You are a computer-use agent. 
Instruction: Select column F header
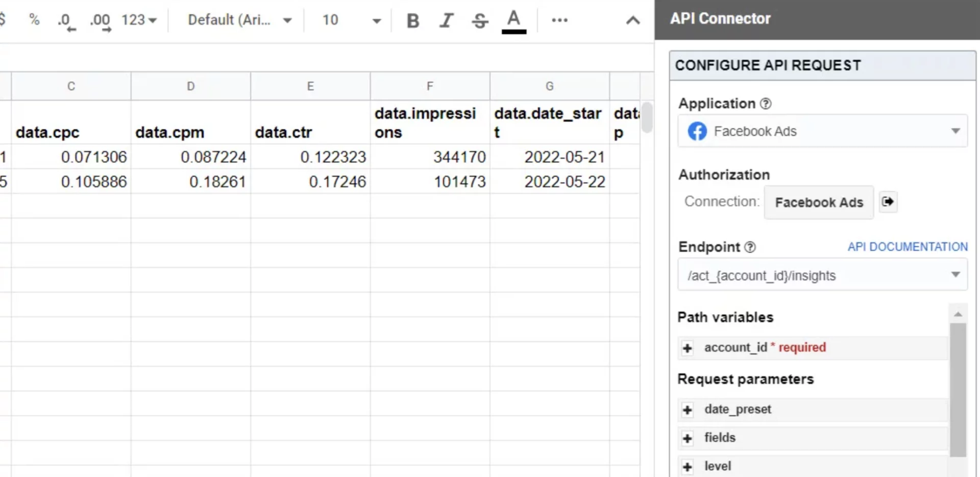[x=430, y=86]
